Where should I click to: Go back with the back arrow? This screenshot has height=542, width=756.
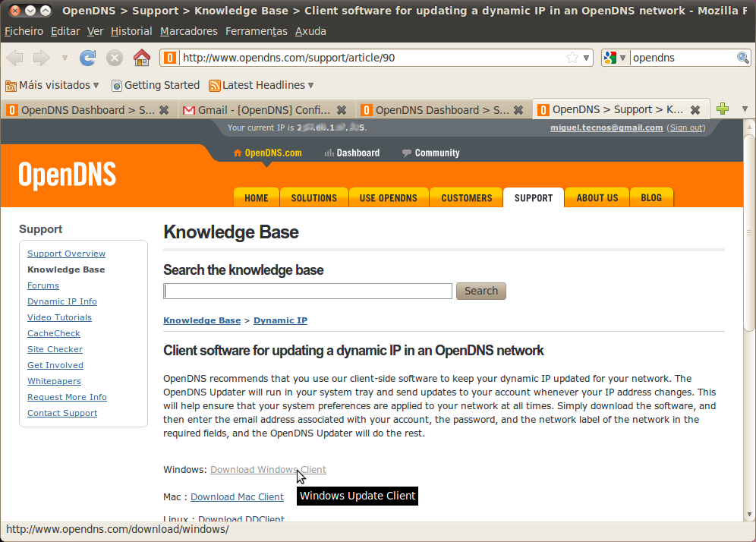(x=15, y=58)
